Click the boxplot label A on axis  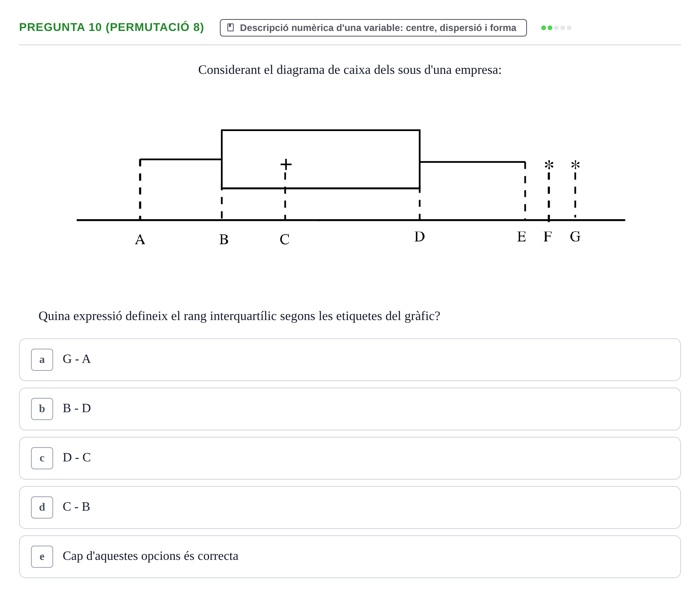pos(140,239)
